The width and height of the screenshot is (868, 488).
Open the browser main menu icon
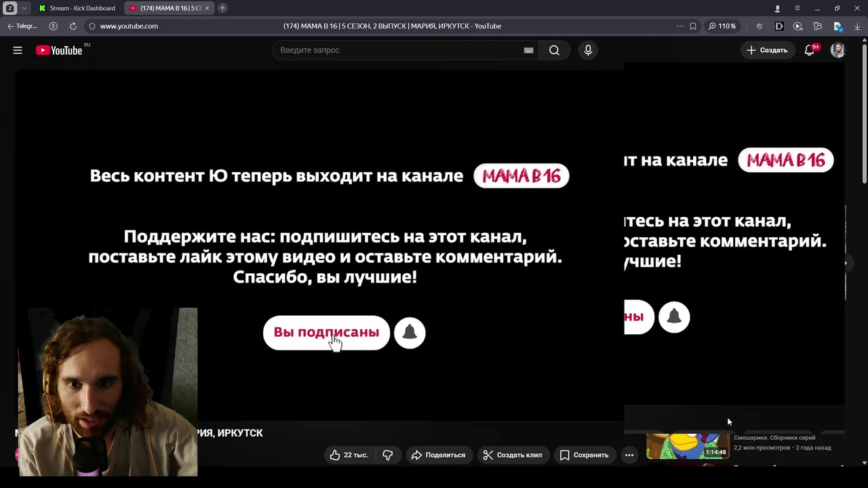pos(797,8)
